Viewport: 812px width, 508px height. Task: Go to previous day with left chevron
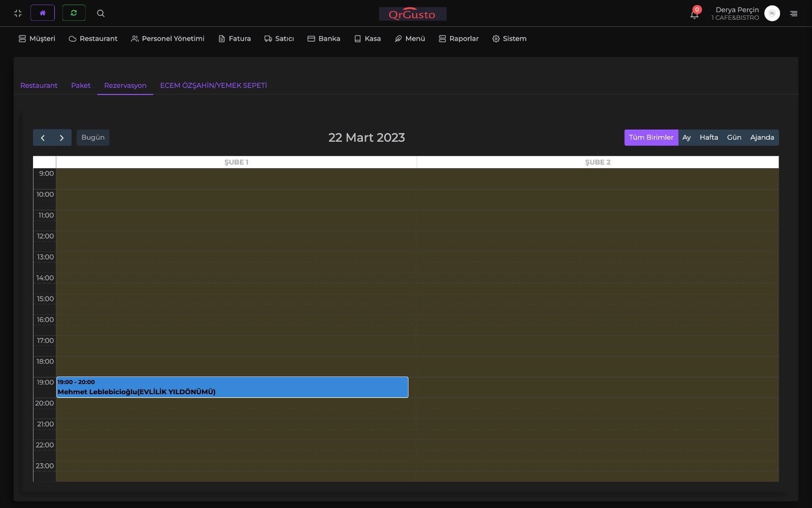[x=43, y=138]
